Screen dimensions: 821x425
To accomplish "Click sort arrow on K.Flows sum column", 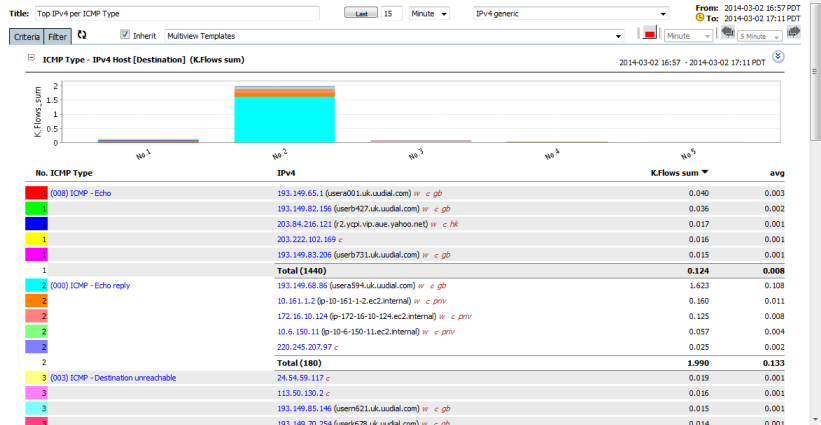I will coord(705,172).
